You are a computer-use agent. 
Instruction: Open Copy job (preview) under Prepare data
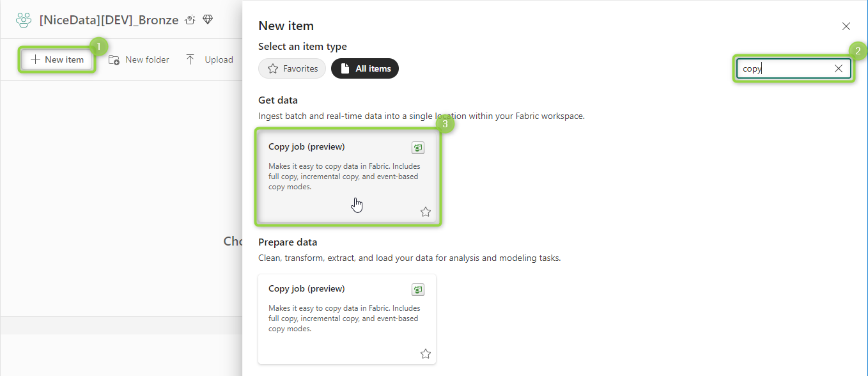[x=347, y=319]
